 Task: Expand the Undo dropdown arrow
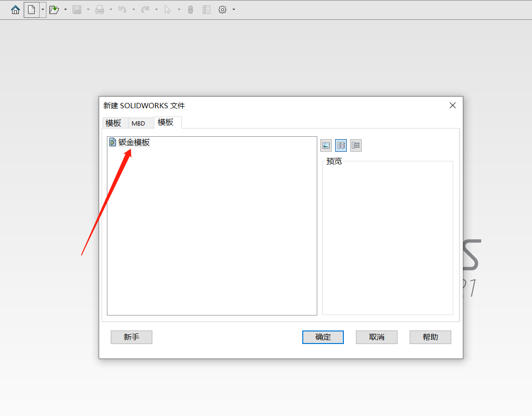133,10
